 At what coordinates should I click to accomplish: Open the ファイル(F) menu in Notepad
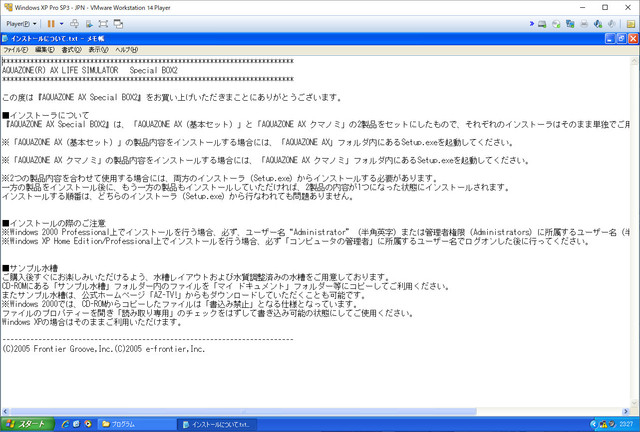(16, 49)
